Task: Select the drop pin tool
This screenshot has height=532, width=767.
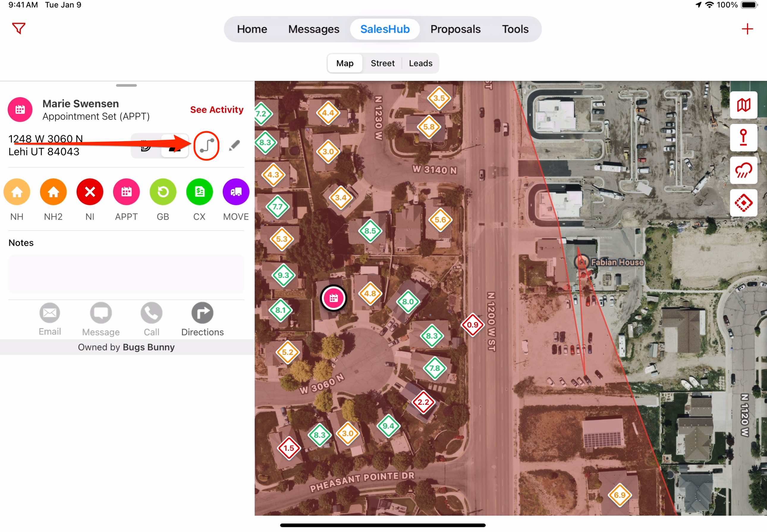Action: tap(743, 137)
